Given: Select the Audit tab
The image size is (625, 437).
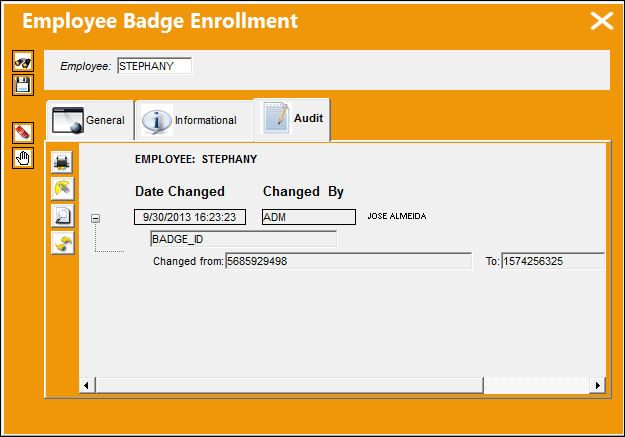Looking at the screenshot, I should pos(292,119).
